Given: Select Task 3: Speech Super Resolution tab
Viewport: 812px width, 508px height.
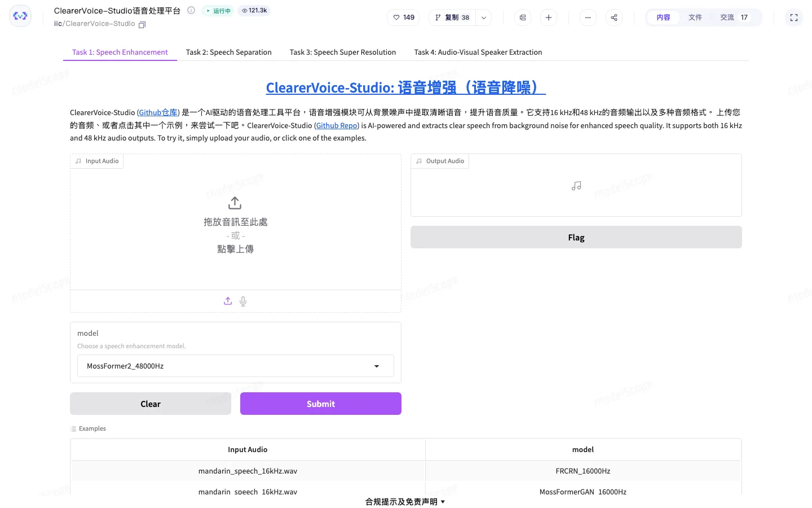Looking at the screenshot, I should (343, 52).
